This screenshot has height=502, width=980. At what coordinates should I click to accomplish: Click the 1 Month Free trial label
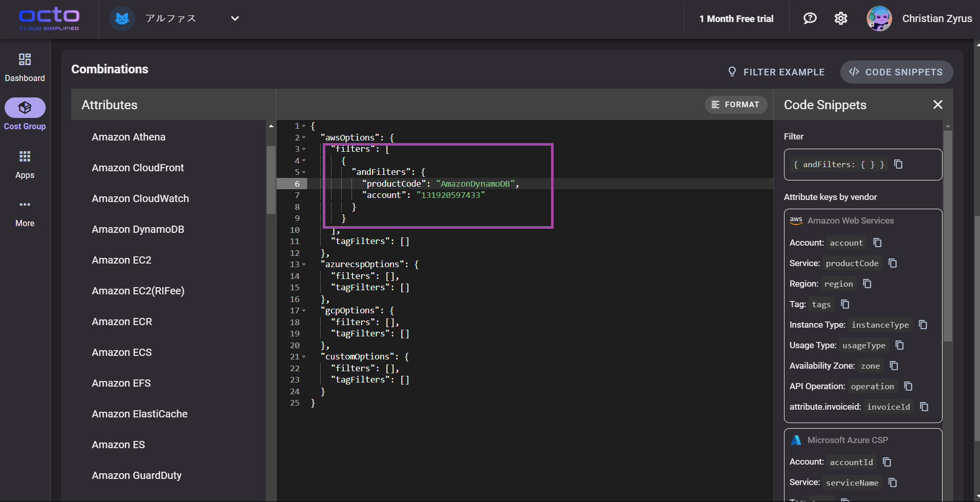(x=736, y=18)
